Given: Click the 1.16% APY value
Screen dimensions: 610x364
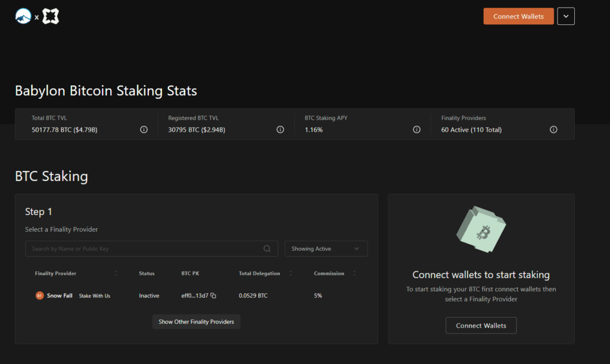Looking at the screenshot, I should pyautogui.click(x=313, y=130).
